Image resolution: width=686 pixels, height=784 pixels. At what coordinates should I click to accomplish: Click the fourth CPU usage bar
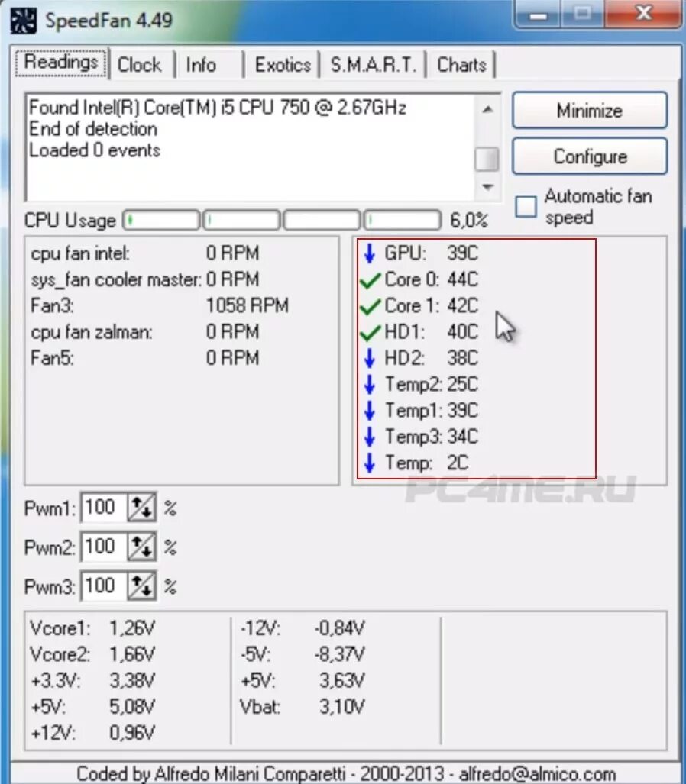click(403, 220)
